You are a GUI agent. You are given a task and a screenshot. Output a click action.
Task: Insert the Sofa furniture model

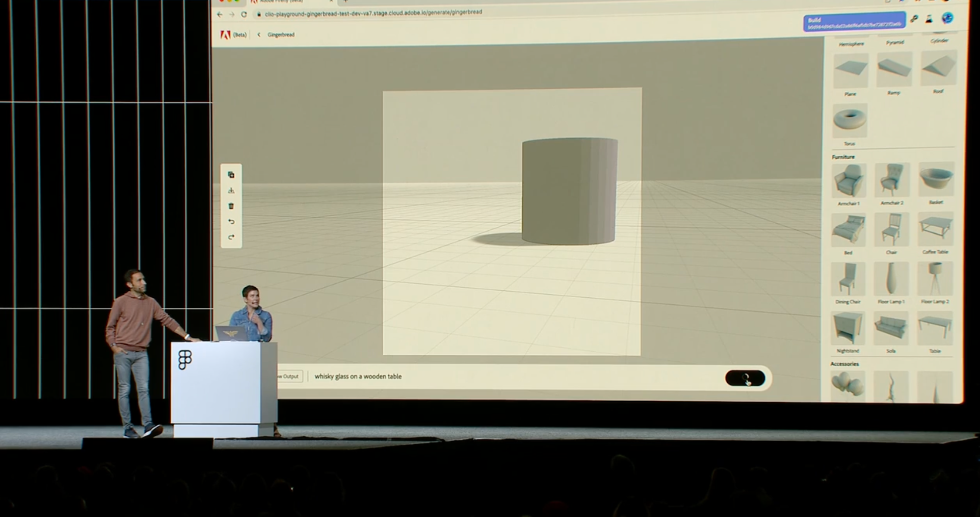click(x=891, y=328)
